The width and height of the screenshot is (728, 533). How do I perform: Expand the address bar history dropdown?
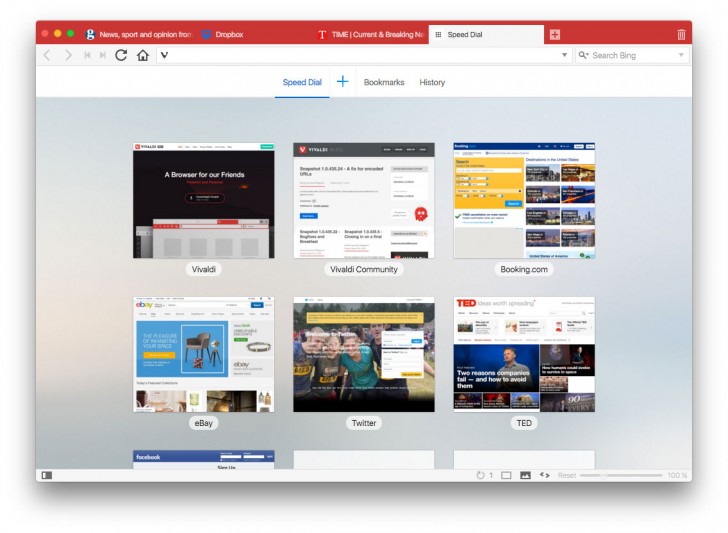pos(564,55)
